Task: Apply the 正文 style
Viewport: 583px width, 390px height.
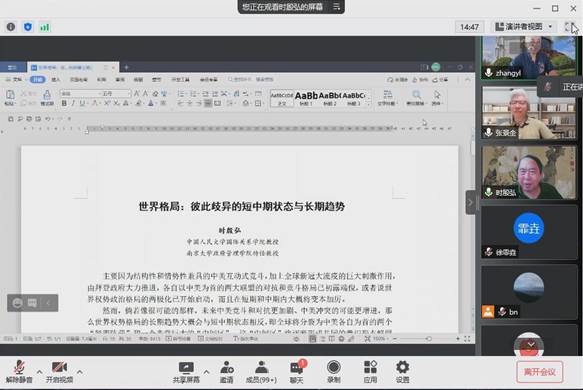Action: coord(281,99)
